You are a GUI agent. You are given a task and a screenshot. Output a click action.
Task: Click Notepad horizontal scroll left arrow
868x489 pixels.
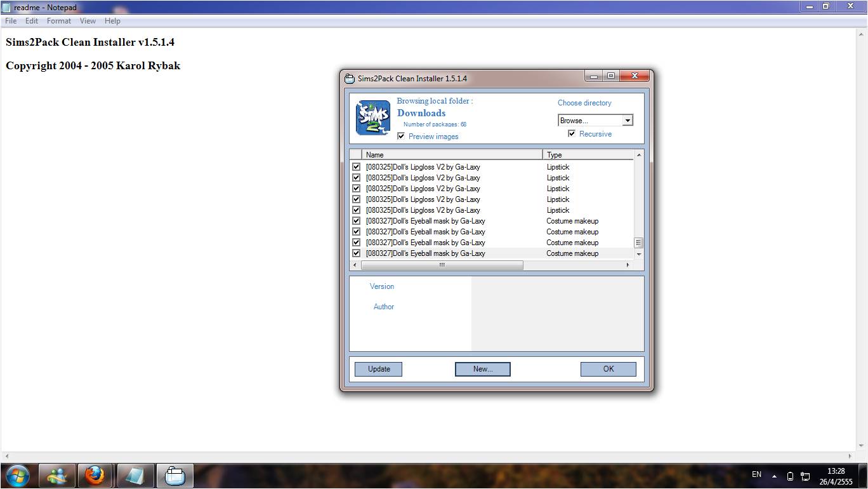click(x=6, y=456)
